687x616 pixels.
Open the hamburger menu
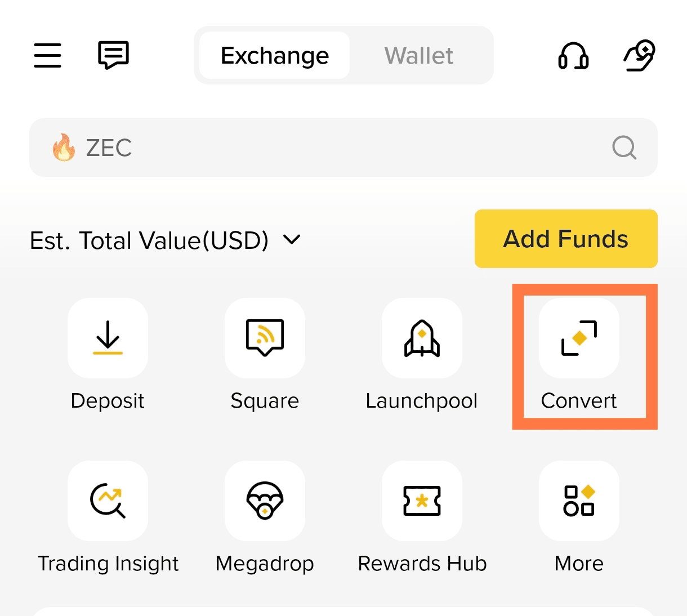(47, 55)
